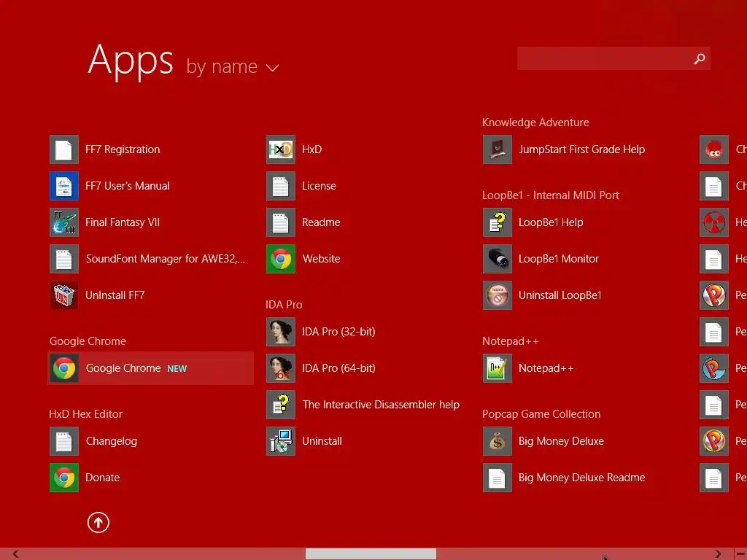
Task: Launch Google Chrome app icon marked NEW
Action: [64, 368]
